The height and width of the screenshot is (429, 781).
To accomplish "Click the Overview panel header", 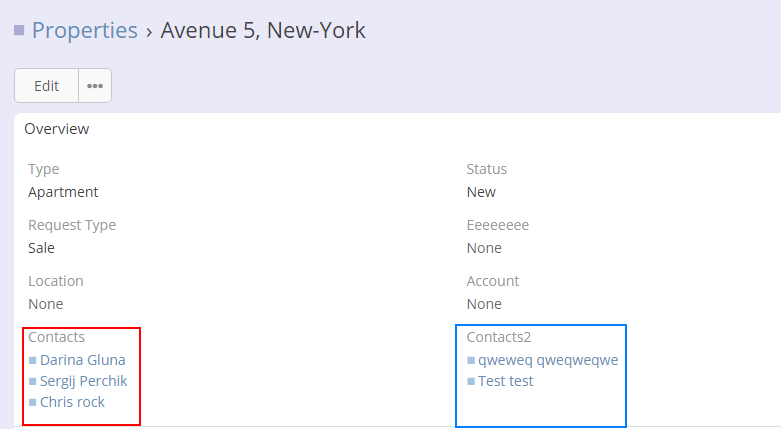I will coord(57,129).
